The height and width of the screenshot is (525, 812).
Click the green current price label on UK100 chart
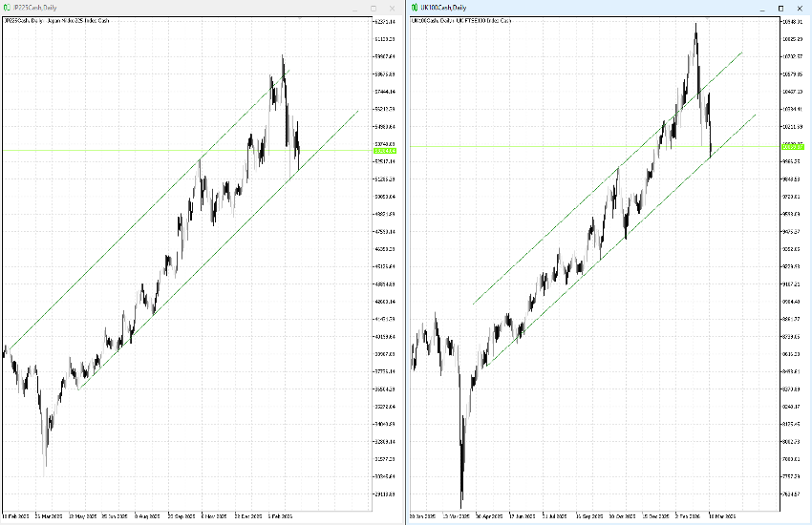pos(792,147)
